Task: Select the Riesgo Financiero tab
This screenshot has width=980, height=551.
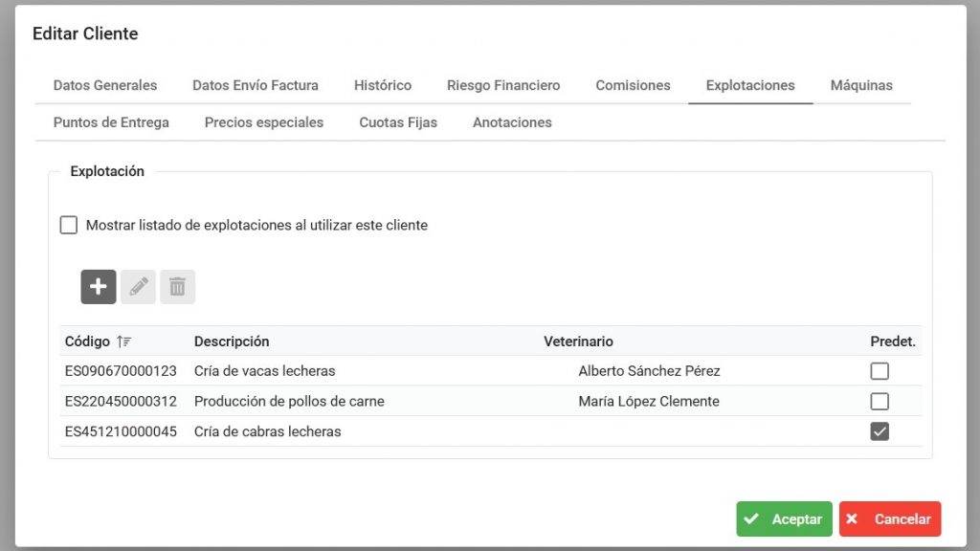Action: (503, 85)
